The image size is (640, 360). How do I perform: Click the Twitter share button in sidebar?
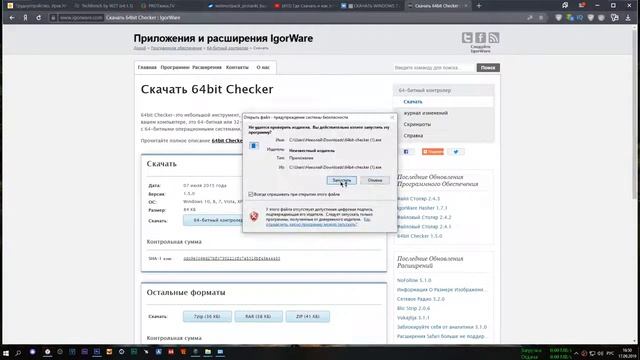[x=456, y=152]
